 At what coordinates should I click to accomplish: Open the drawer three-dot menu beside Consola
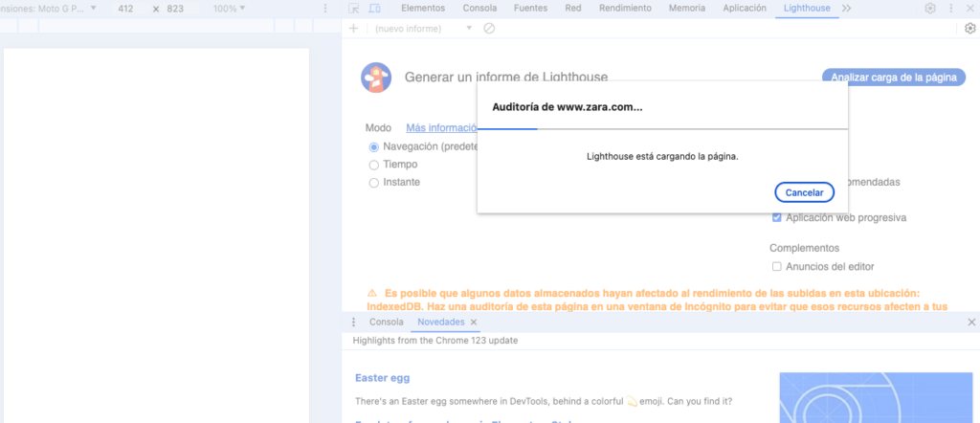353,323
